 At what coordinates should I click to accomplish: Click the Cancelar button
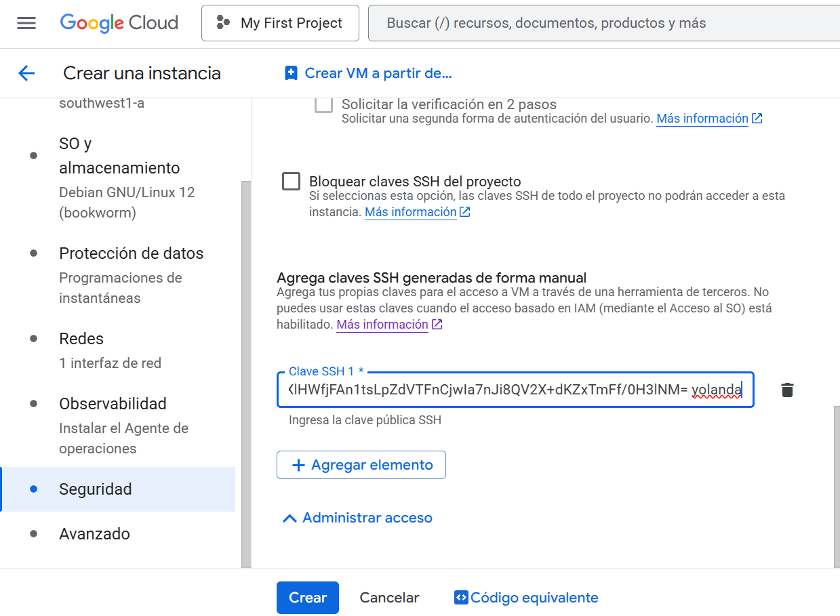pos(389,598)
